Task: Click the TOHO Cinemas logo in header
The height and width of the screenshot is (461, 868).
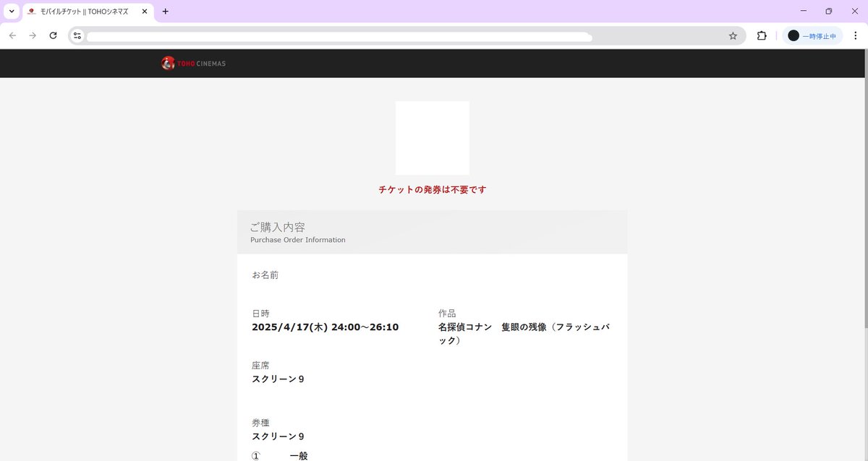Action: pyautogui.click(x=193, y=64)
